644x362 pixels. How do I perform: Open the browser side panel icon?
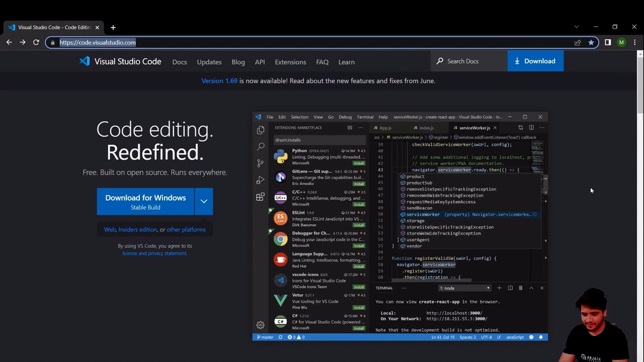[608, 42]
